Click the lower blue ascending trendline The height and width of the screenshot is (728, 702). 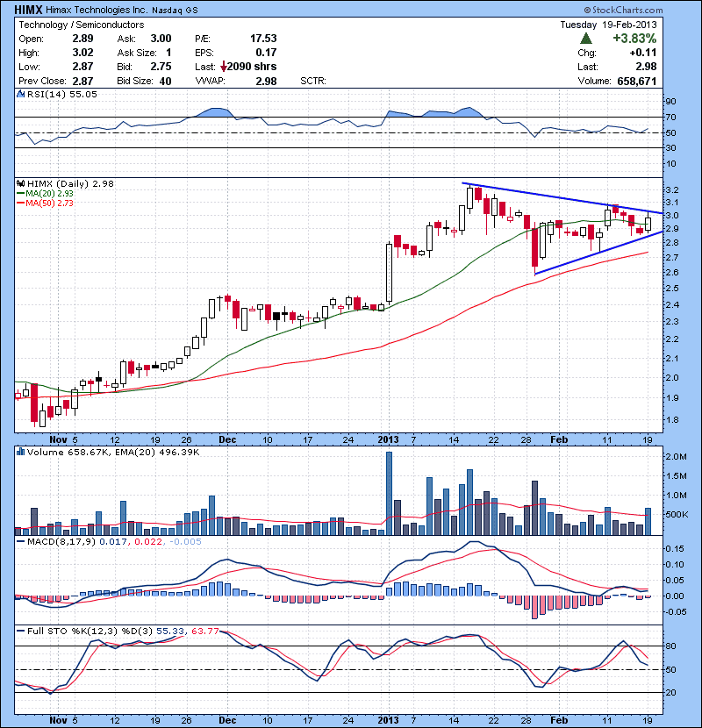point(599,253)
